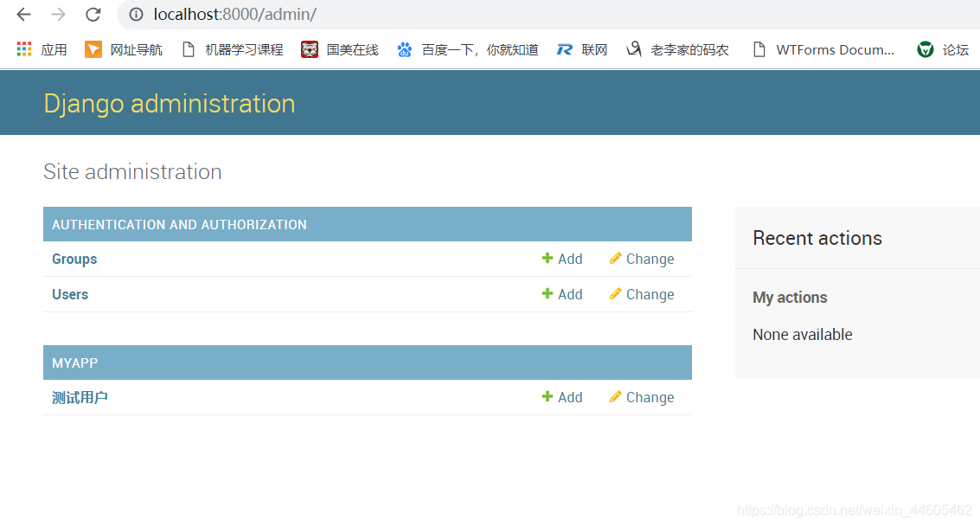Click the 应用 grid icon on bookmarks bar

click(23, 49)
